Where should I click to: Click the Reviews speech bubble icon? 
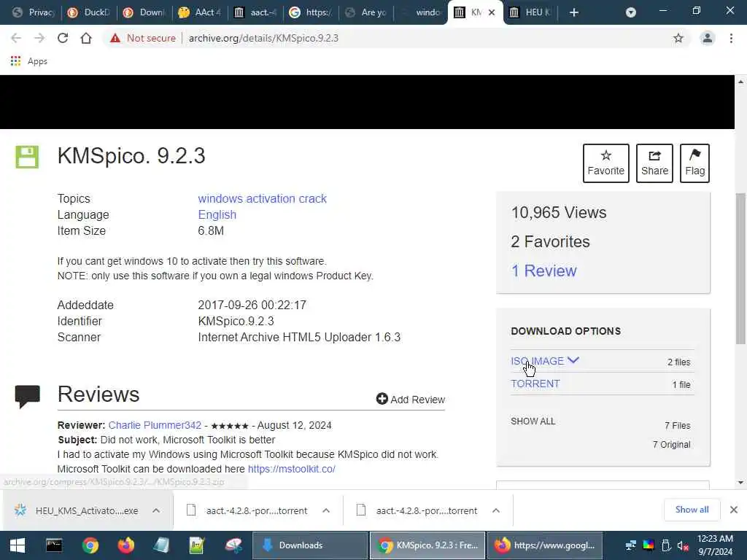tap(27, 396)
